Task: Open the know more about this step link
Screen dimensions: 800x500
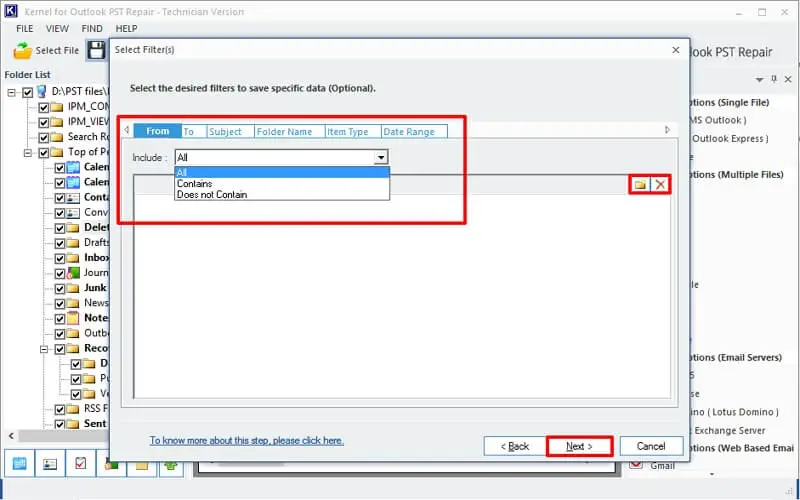Action: 246,440
